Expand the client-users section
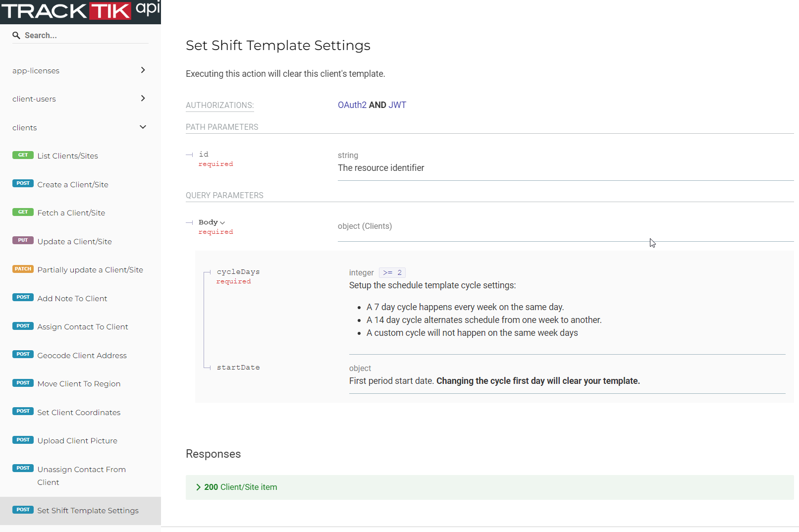The width and height of the screenshot is (799, 532). tap(143, 99)
